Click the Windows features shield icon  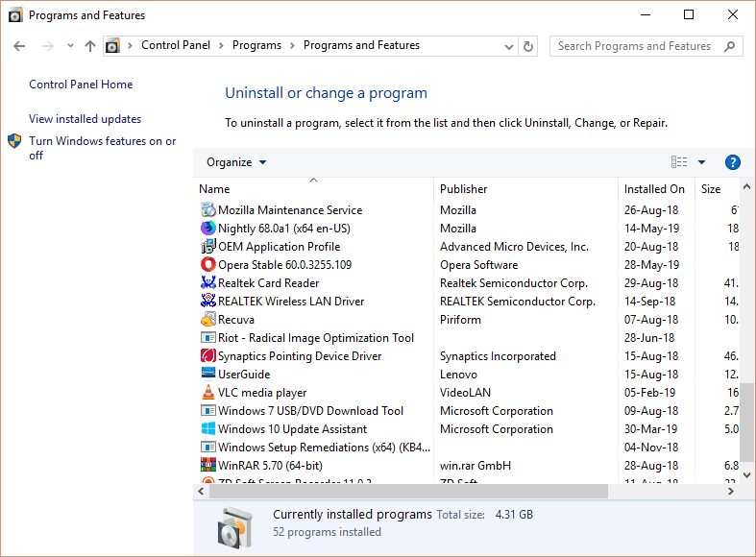pos(14,141)
